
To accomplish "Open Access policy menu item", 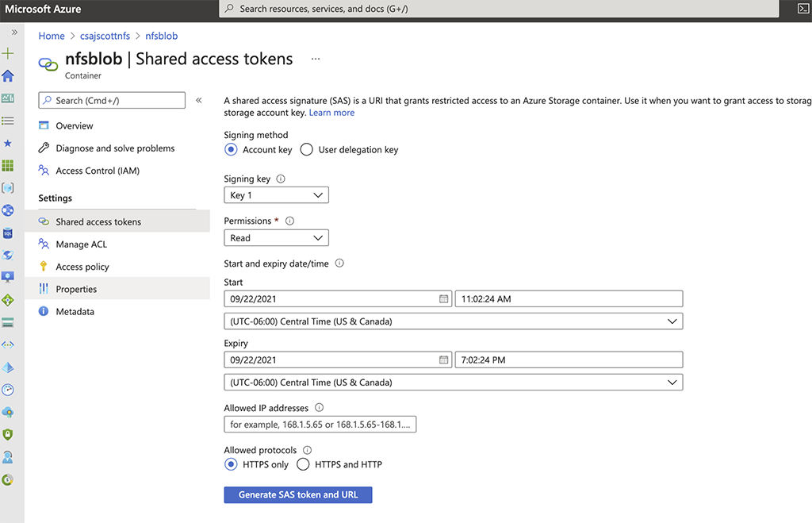I will [117, 267].
